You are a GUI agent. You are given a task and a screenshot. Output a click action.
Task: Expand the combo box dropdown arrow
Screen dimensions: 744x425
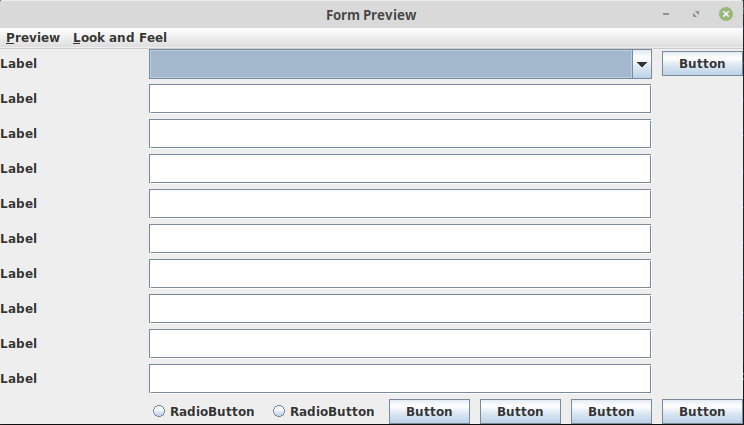point(642,64)
